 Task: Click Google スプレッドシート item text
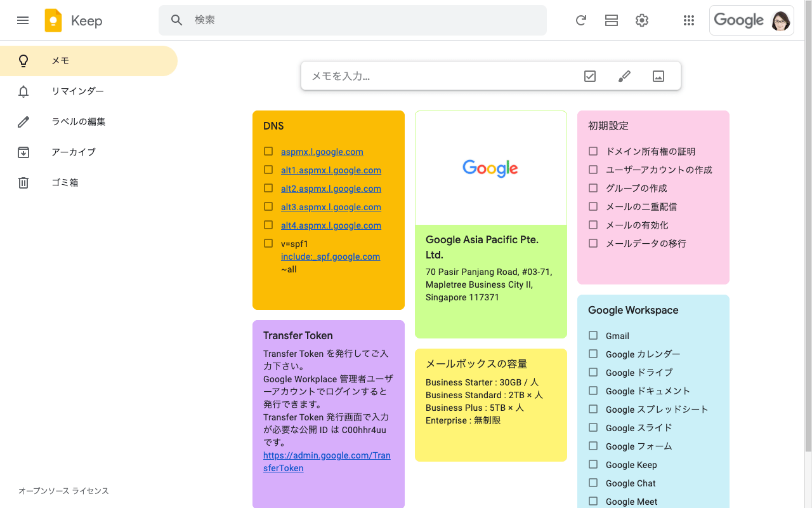click(657, 409)
